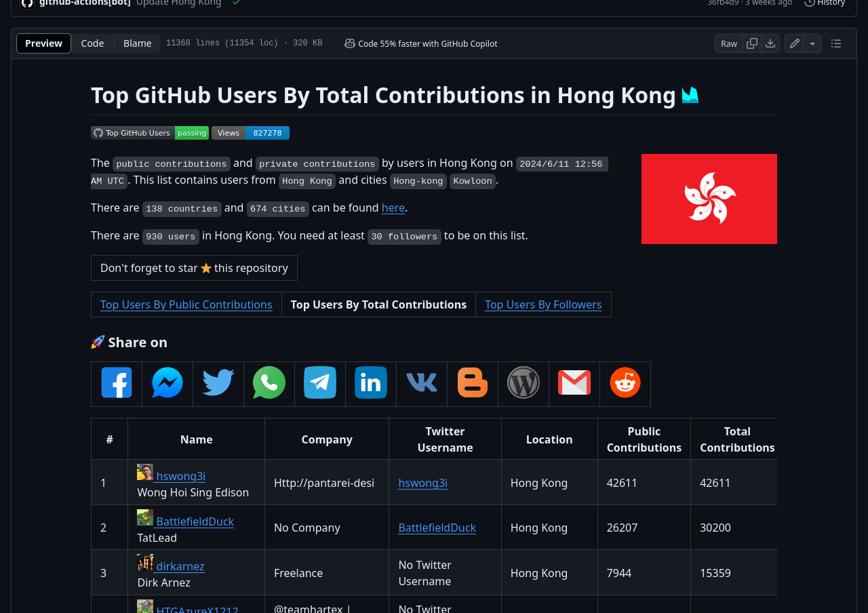
Task: Download the raw file
Action: 770,43
